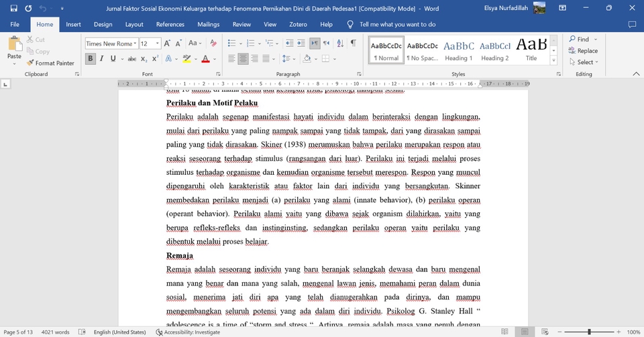
Task: Click the Paste clipboard icon
Action: (x=14, y=44)
